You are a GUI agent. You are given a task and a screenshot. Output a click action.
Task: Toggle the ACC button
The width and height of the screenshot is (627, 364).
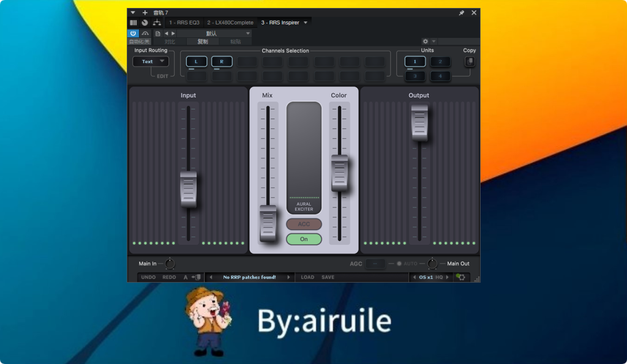304,224
